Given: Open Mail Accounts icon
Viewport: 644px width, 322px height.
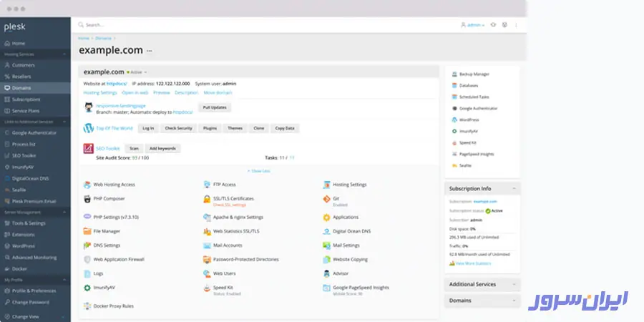Looking at the screenshot, I should tap(207, 245).
